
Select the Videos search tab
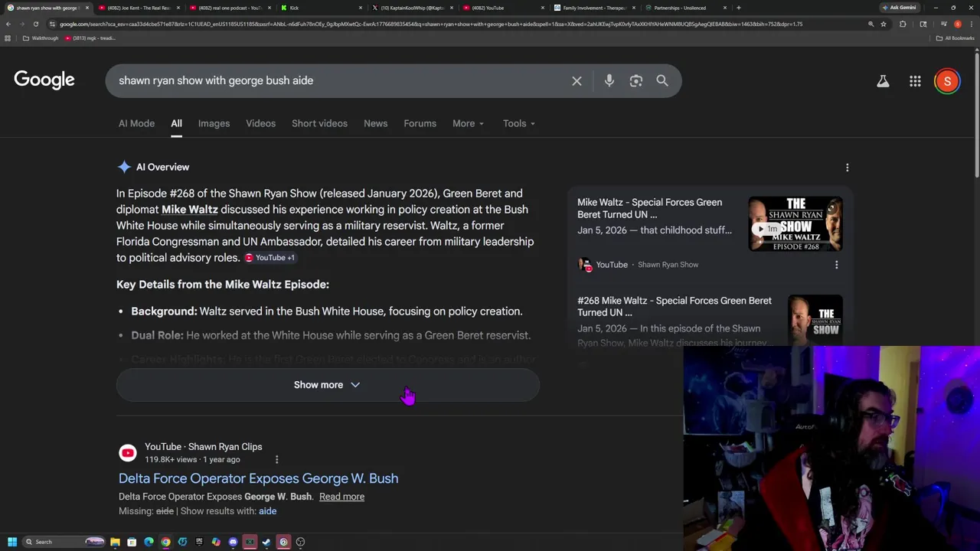pyautogui.click(x=260, y=123)
